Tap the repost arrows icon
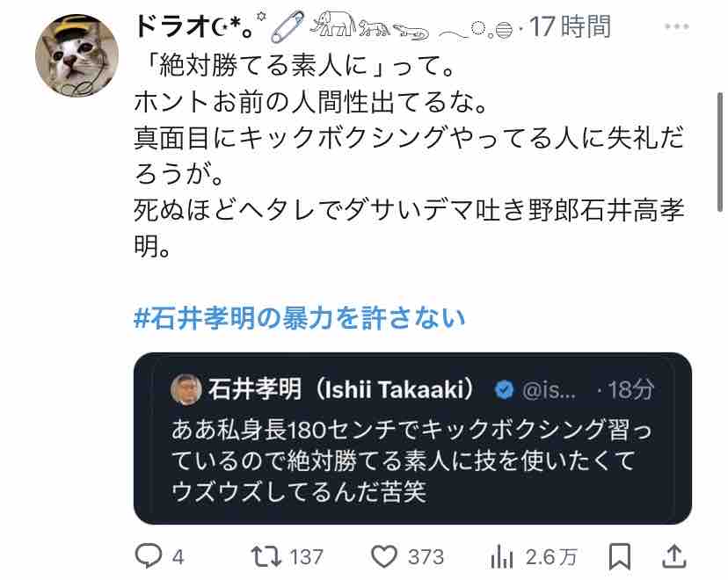This screenshot has width=728, height=580. (x=266, y=556)
